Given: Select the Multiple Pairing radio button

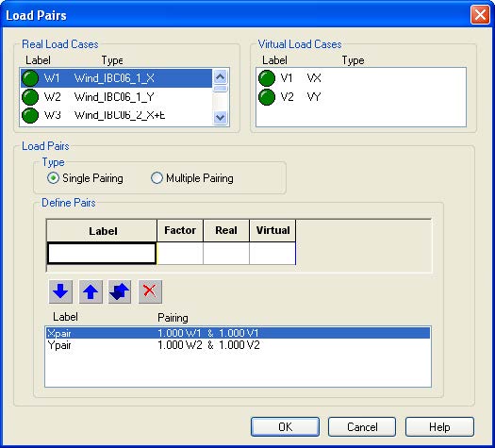Looking at the screenshot, I should coord(157,178).
